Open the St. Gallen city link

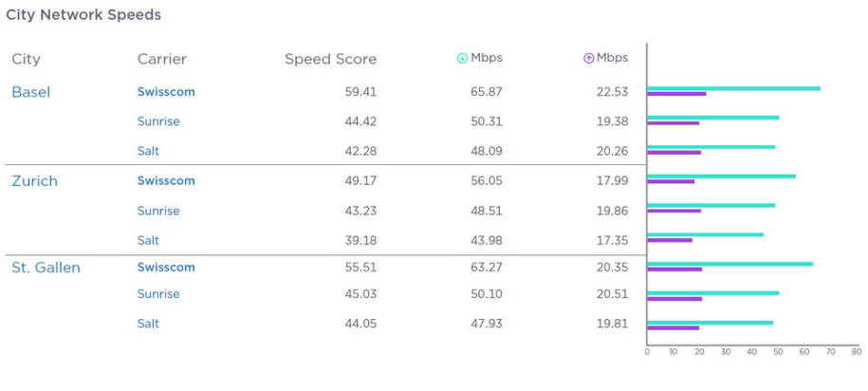(46, 268)
